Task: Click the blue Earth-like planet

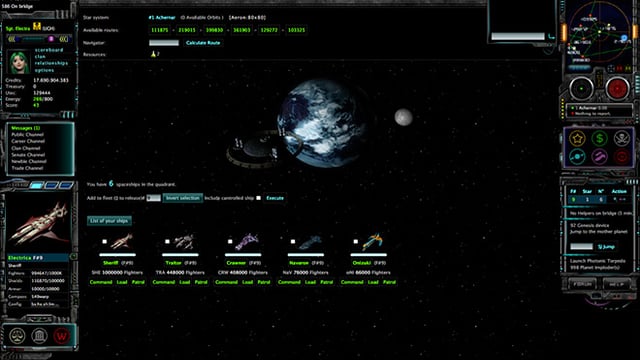Action: 324,123
